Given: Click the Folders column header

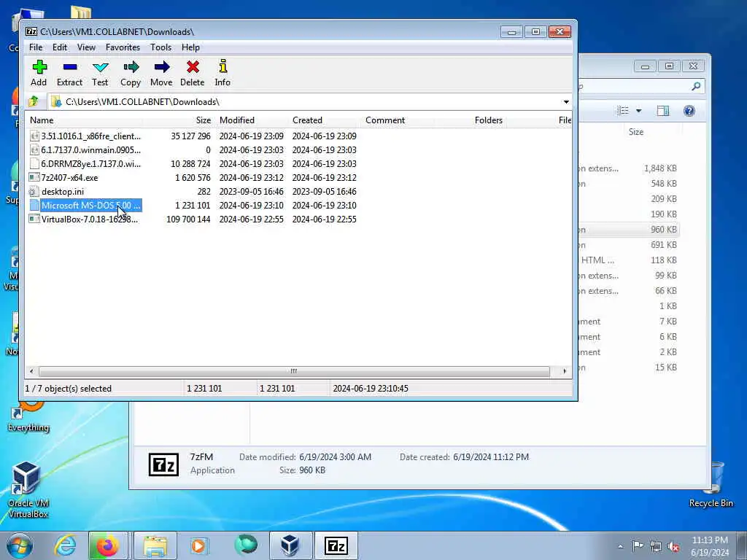Looking at the screenshot, I should pos(488,120).
